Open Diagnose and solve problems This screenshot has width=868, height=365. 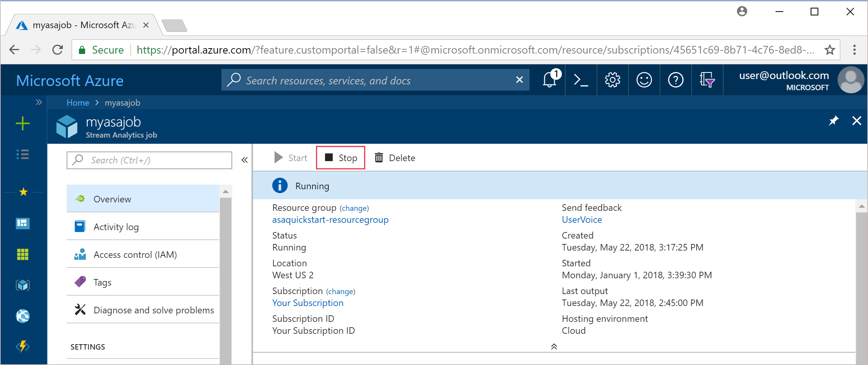143,310
